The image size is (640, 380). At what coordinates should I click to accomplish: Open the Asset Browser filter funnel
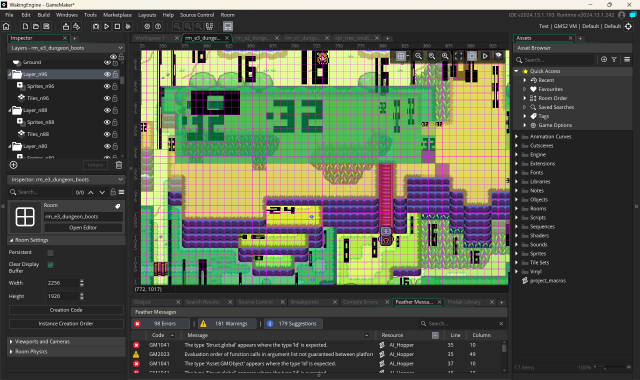pos(614,60)
